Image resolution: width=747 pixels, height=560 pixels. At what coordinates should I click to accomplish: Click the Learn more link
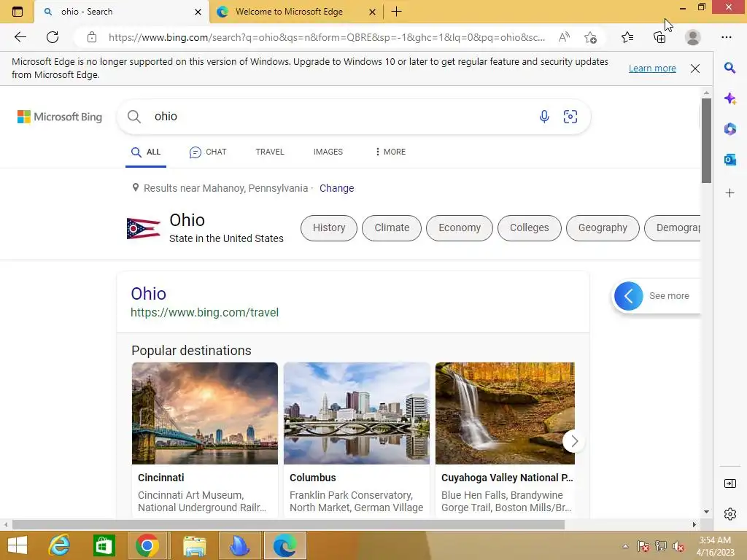652,68
